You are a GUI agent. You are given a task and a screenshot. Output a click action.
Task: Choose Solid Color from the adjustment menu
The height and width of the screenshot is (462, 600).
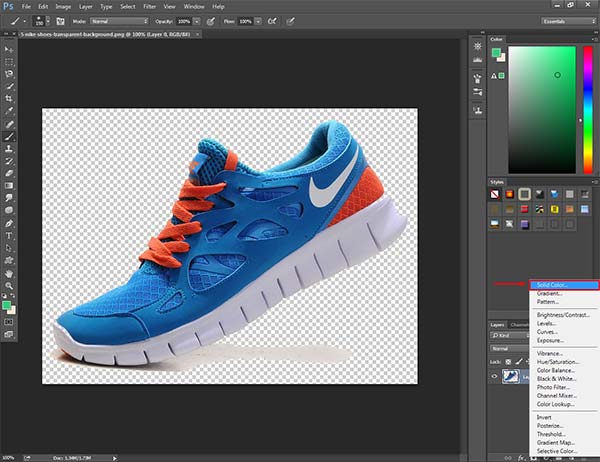click(564, 285)
